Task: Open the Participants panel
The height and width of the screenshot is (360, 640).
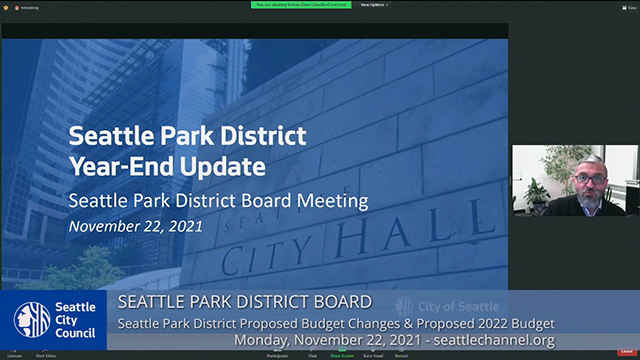Action: click(x=277, y=354)
